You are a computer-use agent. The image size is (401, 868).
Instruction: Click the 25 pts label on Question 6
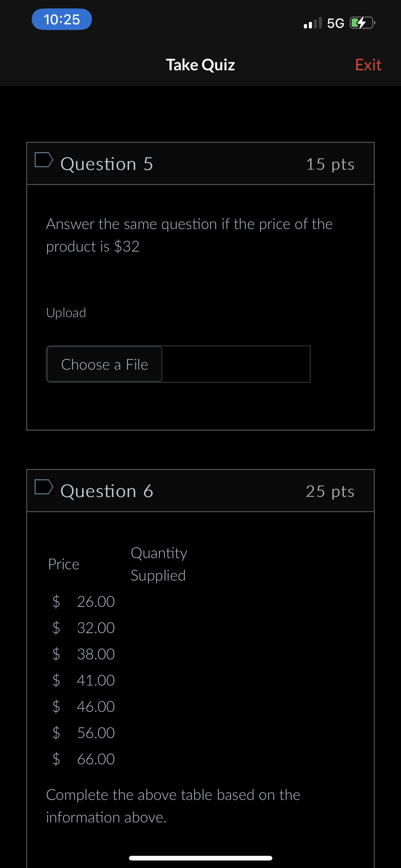tap(330, 491)
